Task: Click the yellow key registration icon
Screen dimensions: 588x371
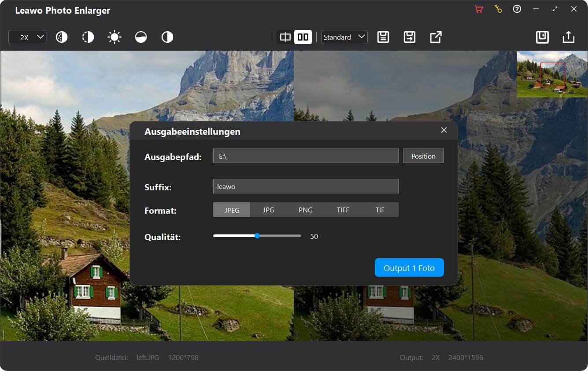Action: (x=498, y=9)
